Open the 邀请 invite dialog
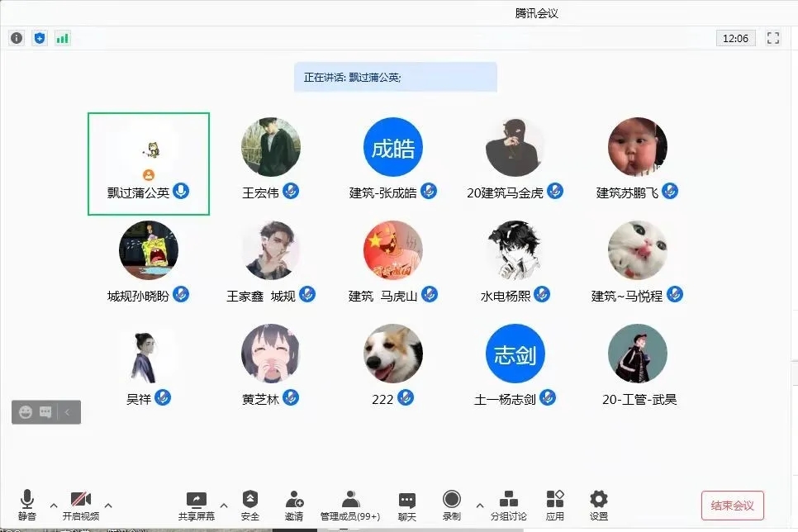 (x=294, y=505)
